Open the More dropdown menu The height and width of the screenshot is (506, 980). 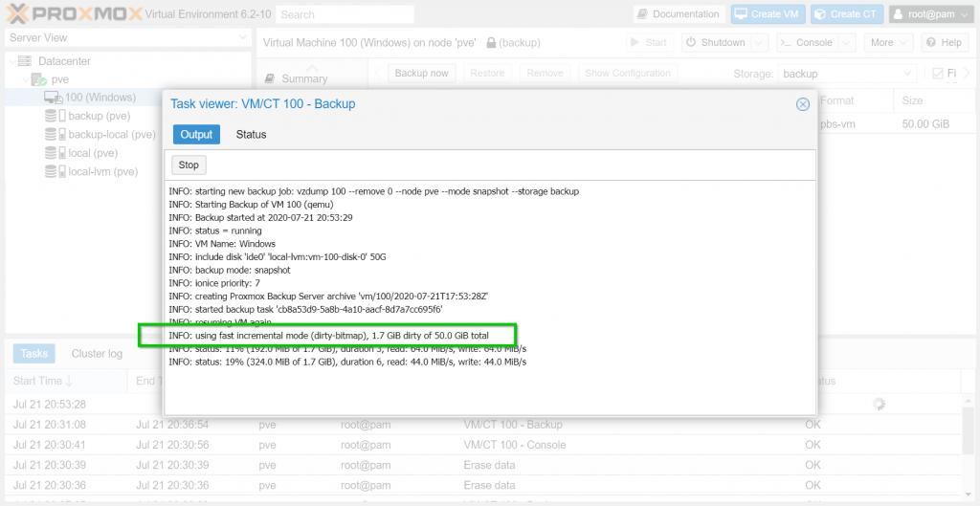pos(888,42)
